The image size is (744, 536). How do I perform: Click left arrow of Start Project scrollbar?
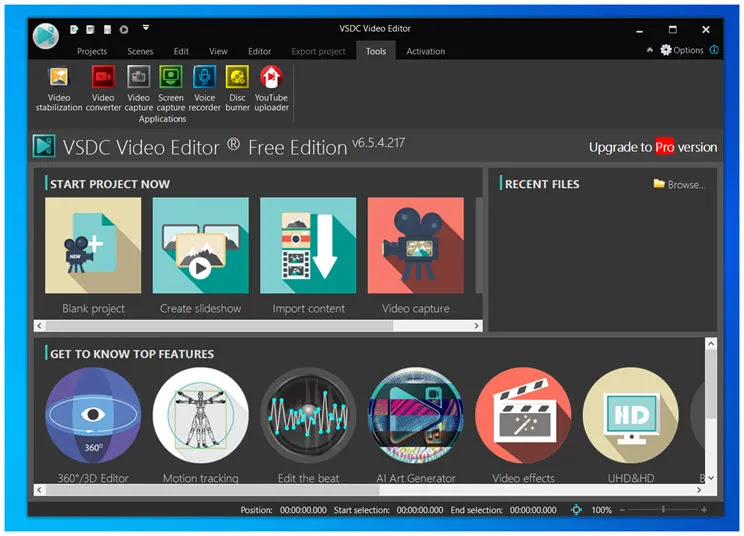pyautogui.click(x=39, y=326)
